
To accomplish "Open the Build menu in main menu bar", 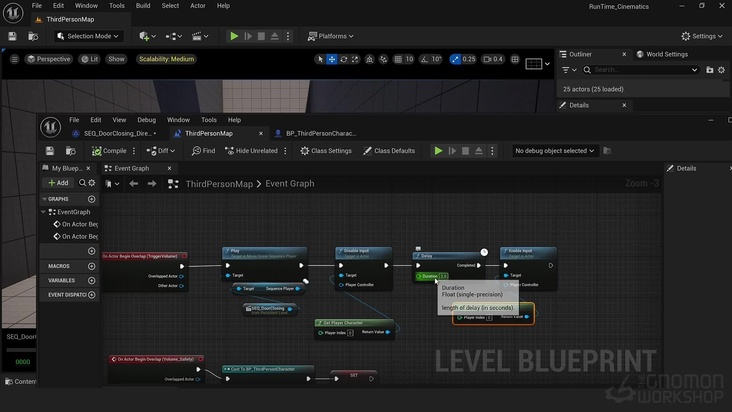I will pos(143,6).
